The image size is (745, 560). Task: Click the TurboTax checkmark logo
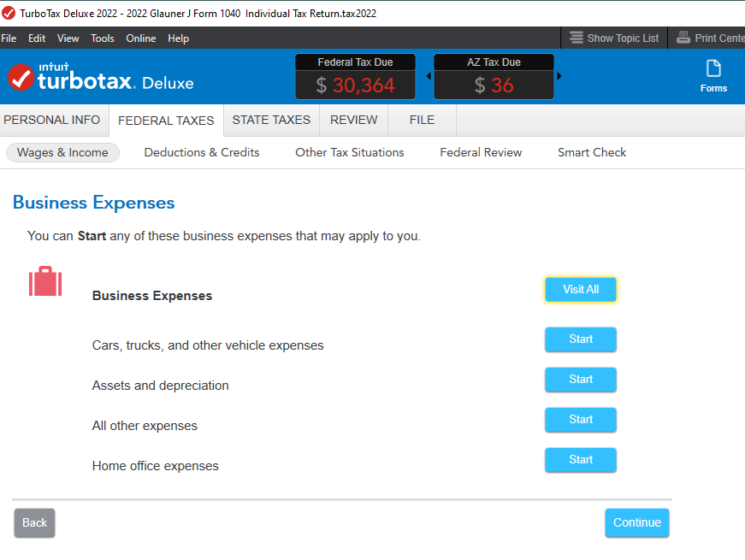click(21, 78)
